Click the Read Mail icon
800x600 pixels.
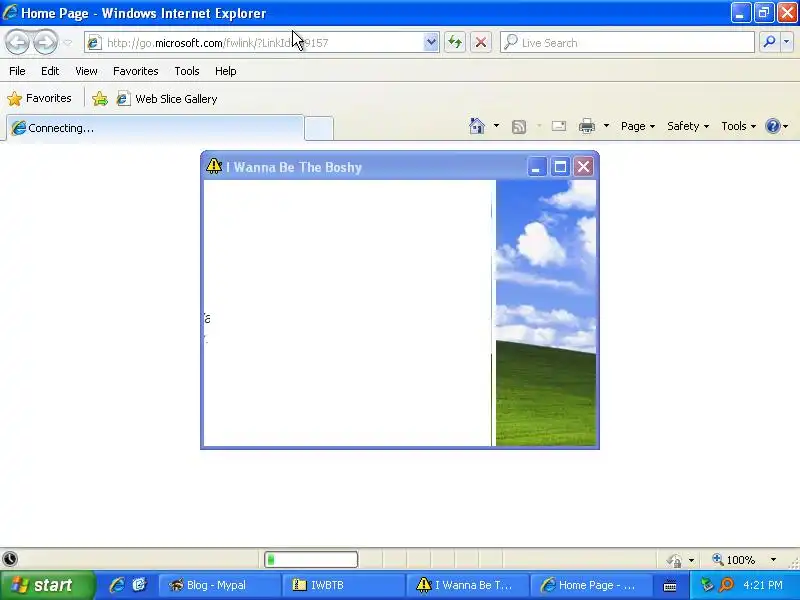coord(559,126)
